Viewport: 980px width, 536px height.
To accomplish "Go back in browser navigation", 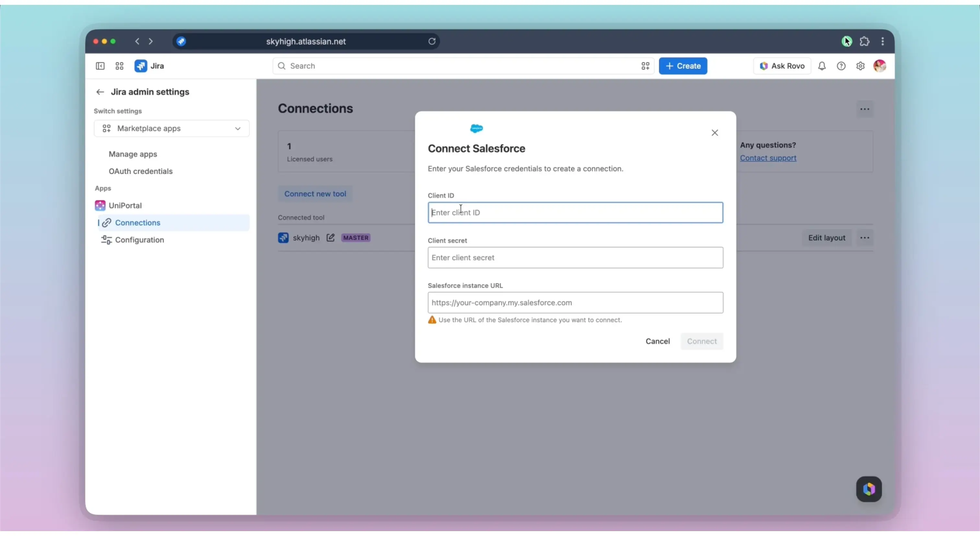I will pyautogui.click(x=137, y=42).
